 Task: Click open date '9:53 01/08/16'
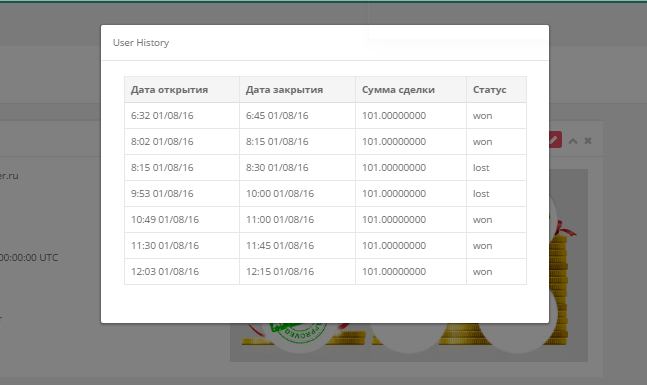click(x=162, y=194)
